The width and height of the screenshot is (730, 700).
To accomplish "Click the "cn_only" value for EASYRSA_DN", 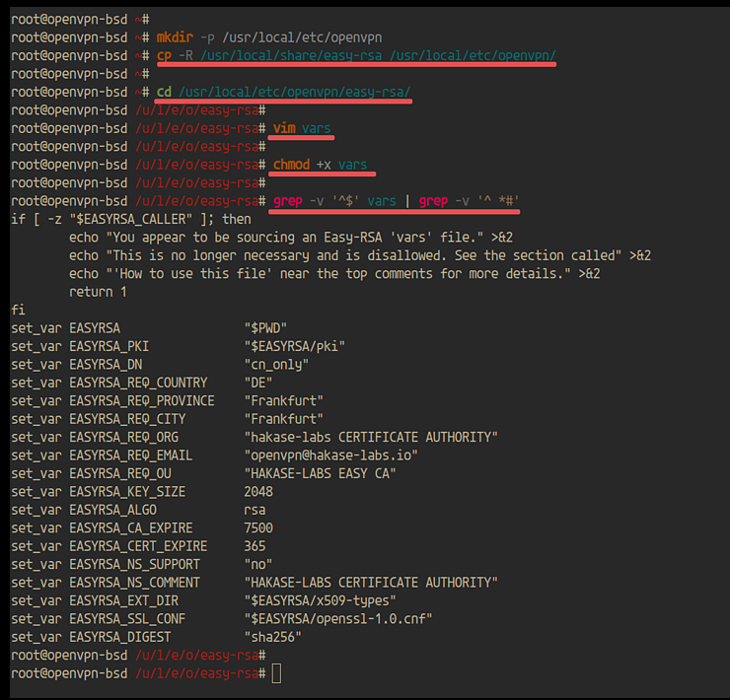I will pyautogui.click(x=276, y=365).
